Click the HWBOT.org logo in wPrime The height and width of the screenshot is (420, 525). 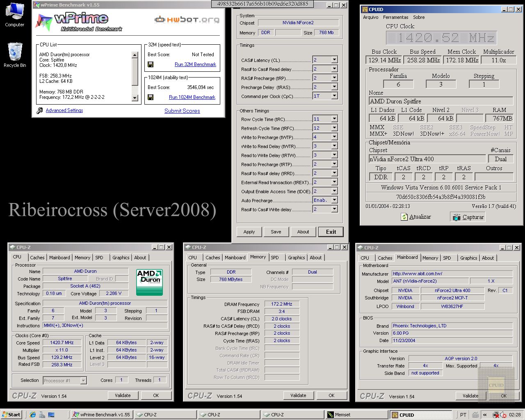click(x=187, y=19)
